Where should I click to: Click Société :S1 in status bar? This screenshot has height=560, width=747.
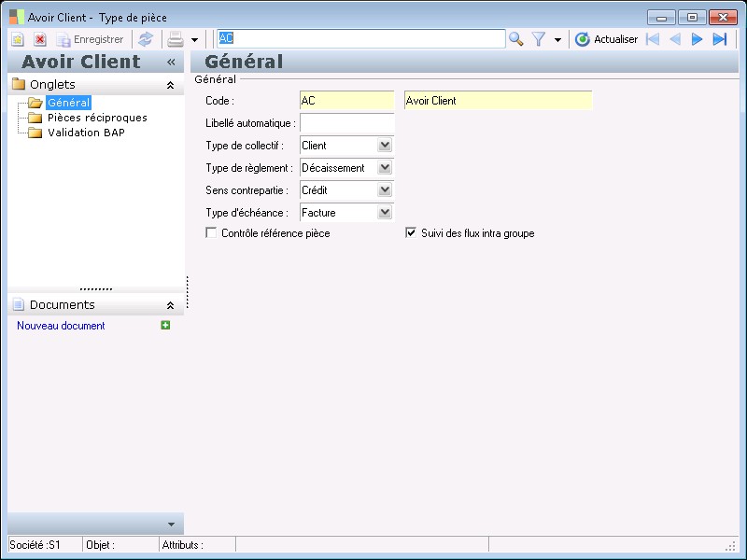(x=35, y=545)
